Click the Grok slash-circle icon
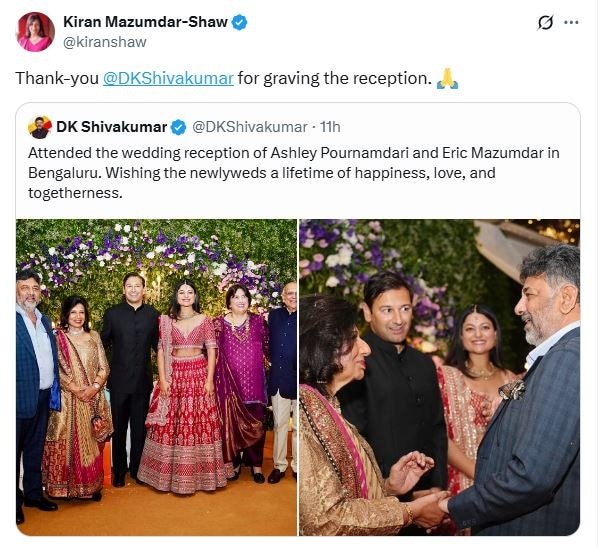599x548 pixels. 545,23
